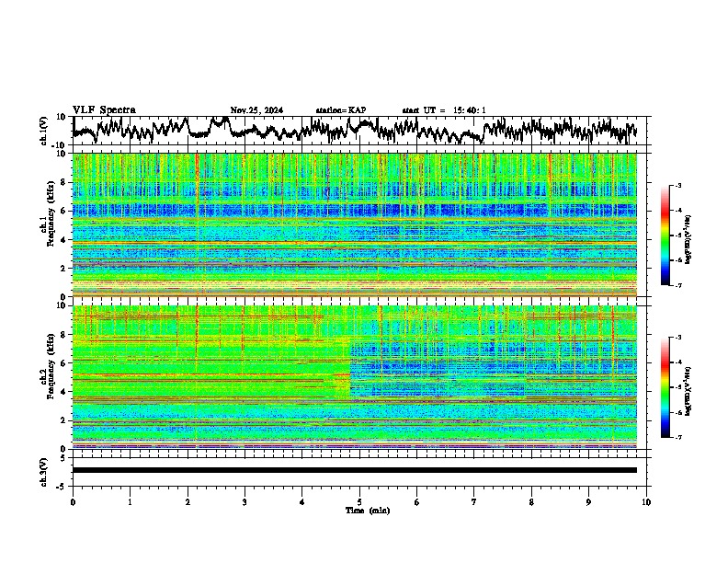Screen dimensions: 728x563
Task: Click the "VLF Spectra" plot title
Action: (x=104, y=110)
